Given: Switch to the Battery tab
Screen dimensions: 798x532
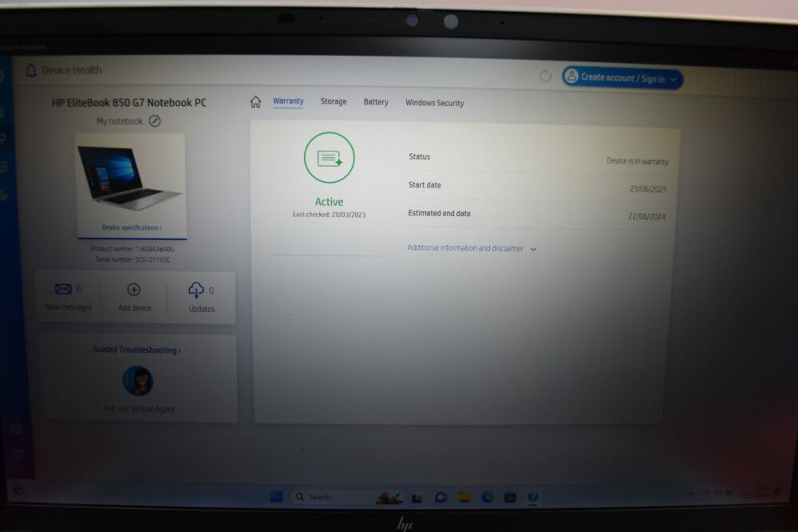Looking at the screenshot, I should click(376, 102).
